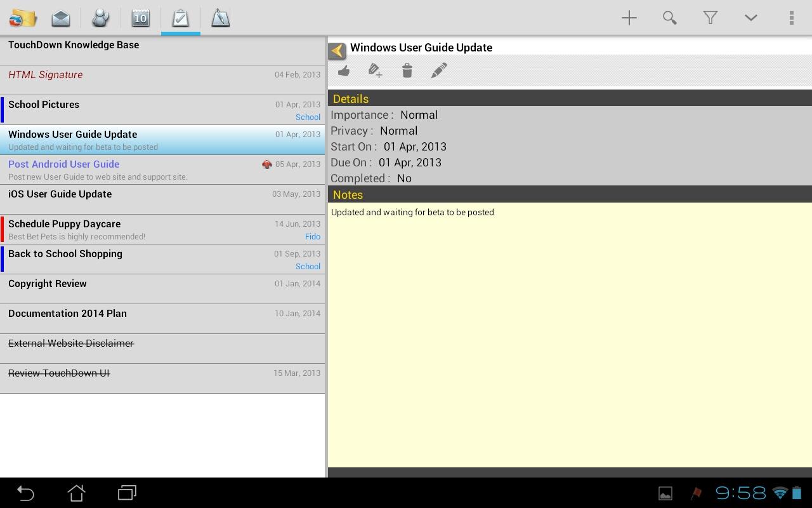
Task: Edit the task with pencil icon
Action: (x=439, y=70)
